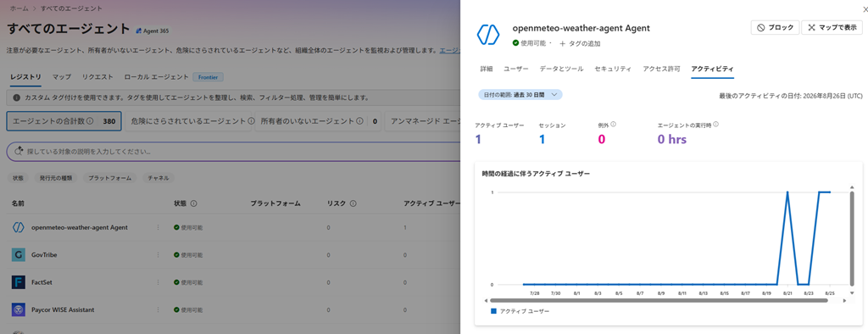Select the エージェントの合計数 380 card
This screenshot has height=334, width=868.
[x=64, y=120]
